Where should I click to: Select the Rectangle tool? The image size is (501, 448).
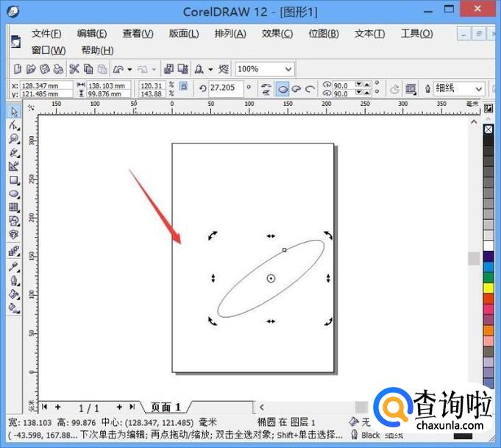tap(14, 180)
